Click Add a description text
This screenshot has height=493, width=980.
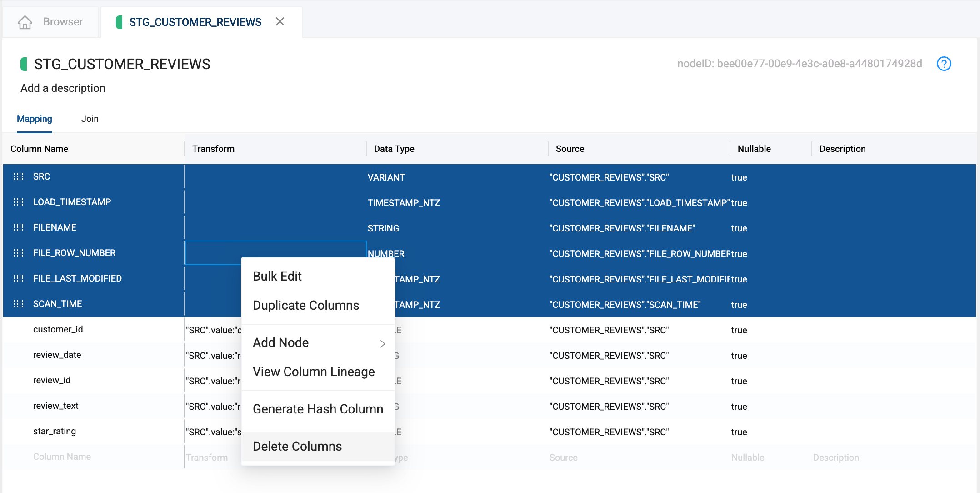[x=63, y=88]
